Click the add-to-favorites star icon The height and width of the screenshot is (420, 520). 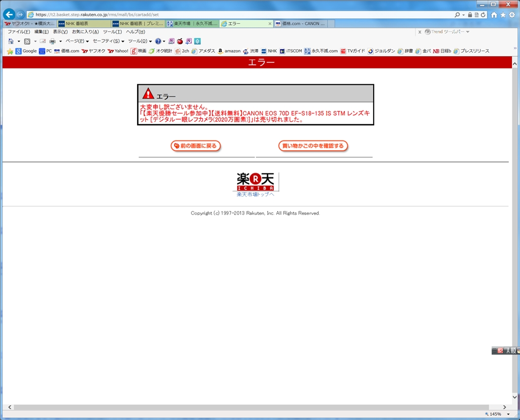(10, 51)
